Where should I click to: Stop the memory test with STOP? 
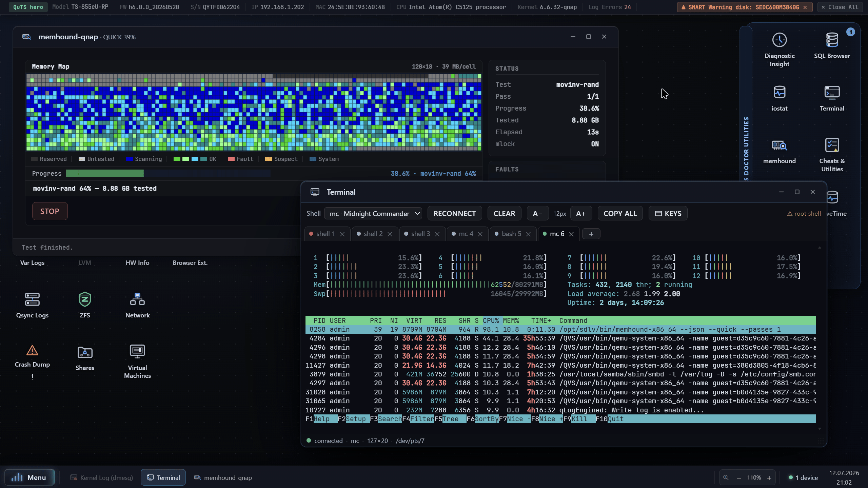[x=50, y=211]
